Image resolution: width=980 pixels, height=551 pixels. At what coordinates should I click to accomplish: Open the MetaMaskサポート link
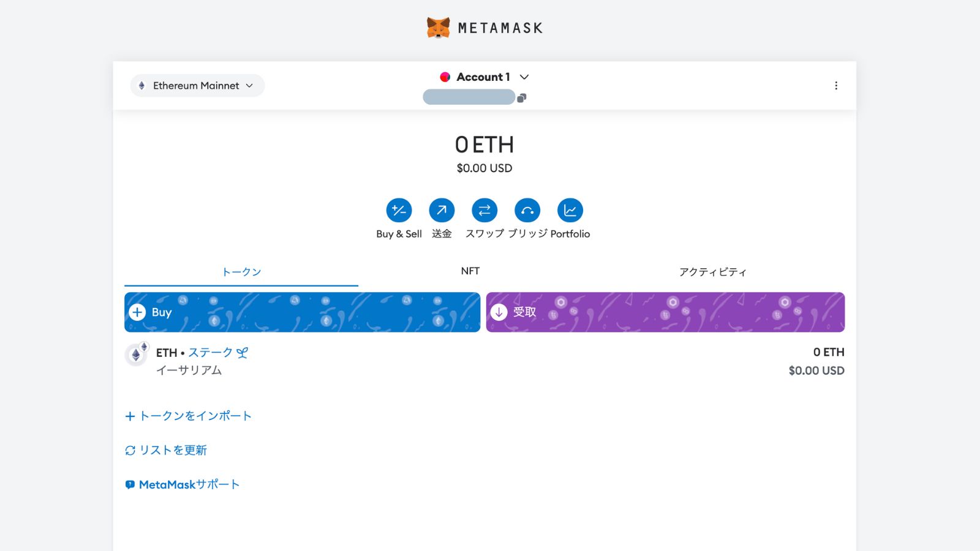(189, 485)
